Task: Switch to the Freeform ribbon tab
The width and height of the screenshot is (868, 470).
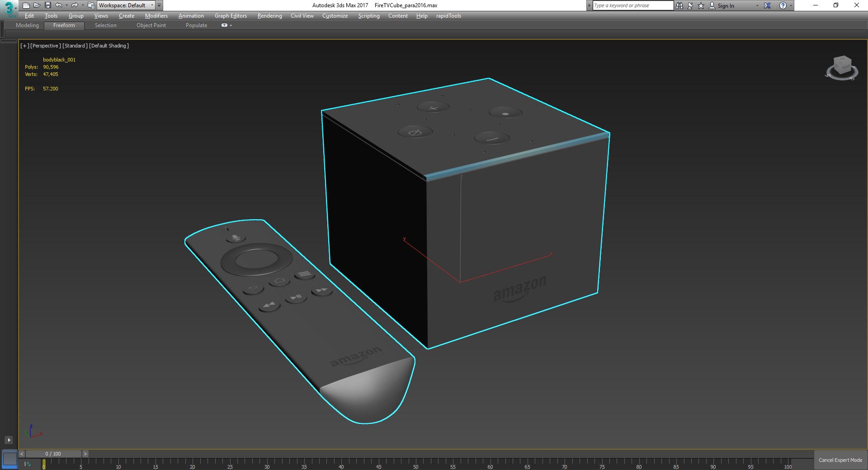Action: (64, 25)
